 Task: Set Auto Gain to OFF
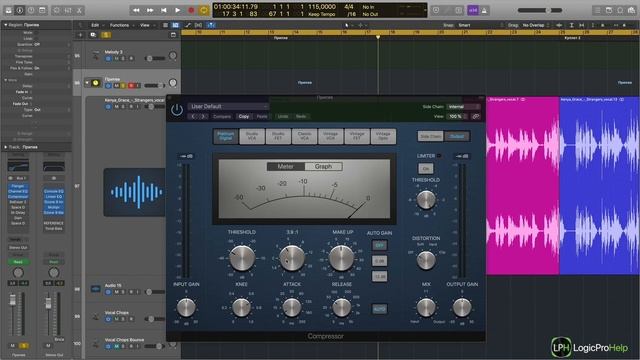pyautogui.click(x=380, y=245)
